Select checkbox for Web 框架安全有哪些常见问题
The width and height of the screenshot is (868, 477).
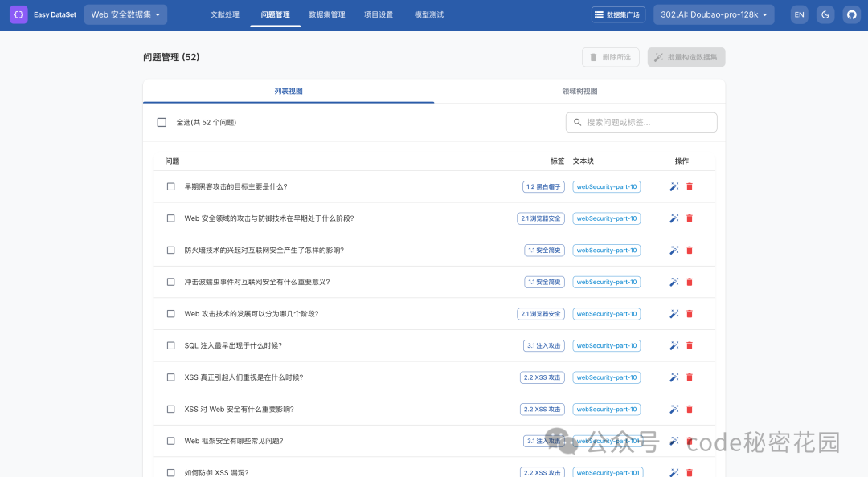point(171,441)
